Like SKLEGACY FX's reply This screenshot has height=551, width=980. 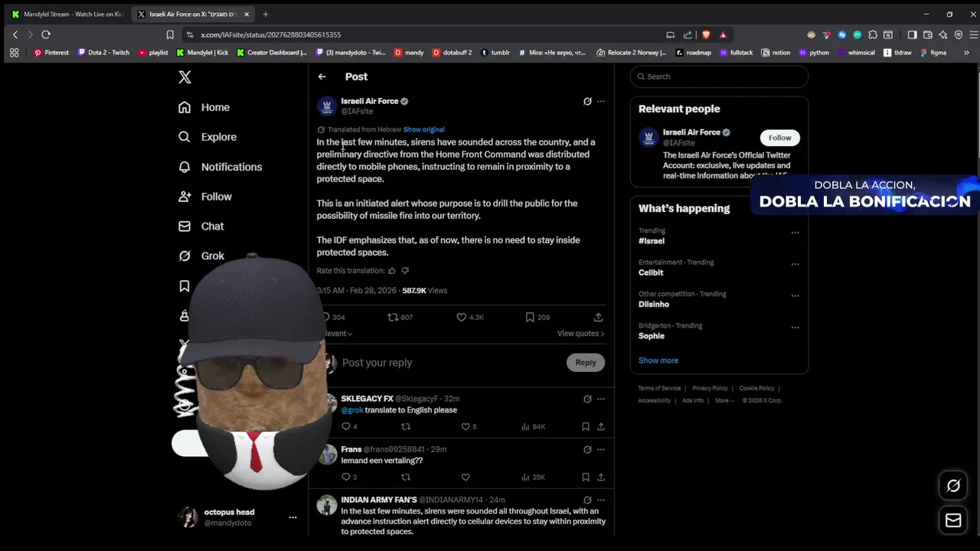pos(469,426)
